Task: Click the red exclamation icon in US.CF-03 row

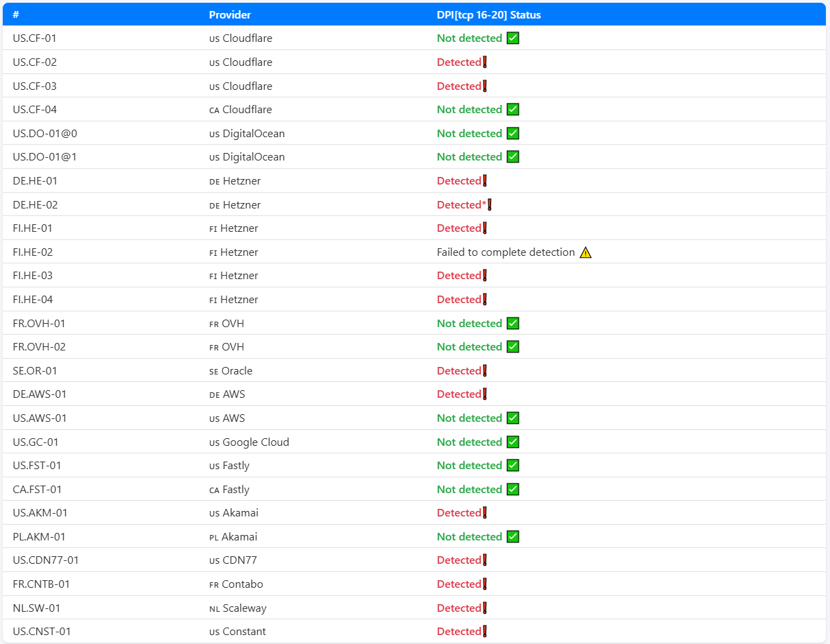Action: click(x=485, y=86)
